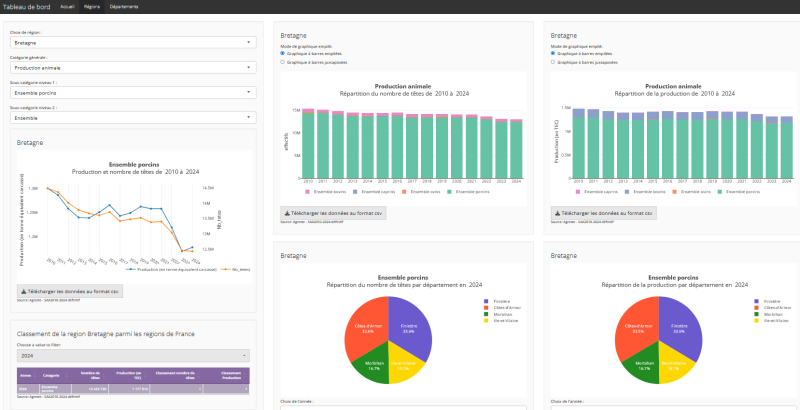Download the line chart data as CSV
This screenshot has height=410, width=800.
pos(70,291)
